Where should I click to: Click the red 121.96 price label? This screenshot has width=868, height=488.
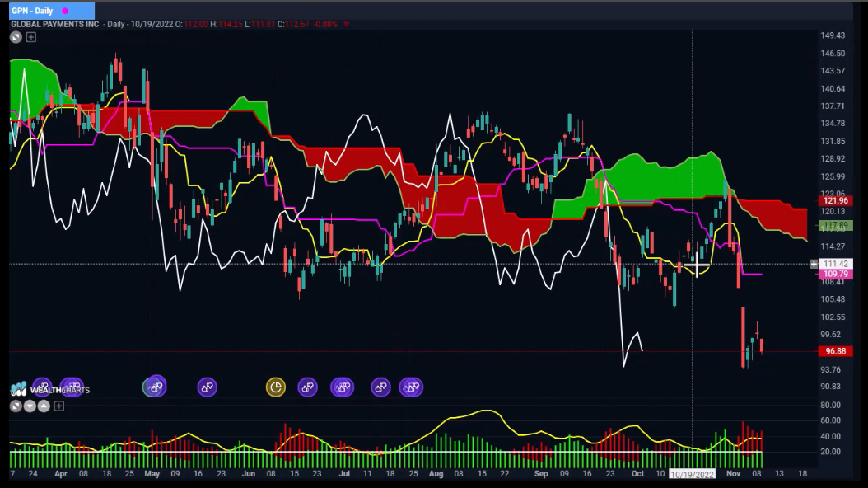click(836, 200)
